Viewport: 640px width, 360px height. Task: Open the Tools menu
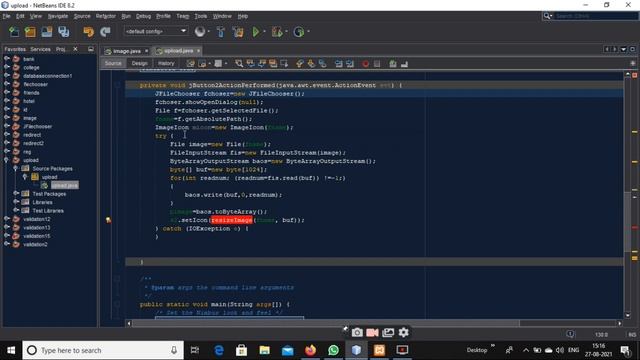(200, 16)
